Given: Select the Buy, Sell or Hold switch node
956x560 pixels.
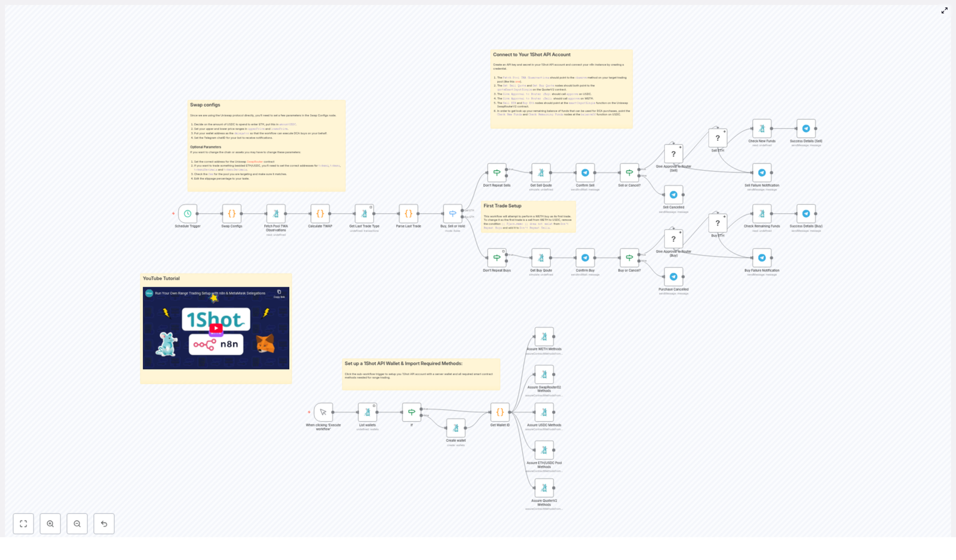Looking at the screenshot, I should click(453, 214).
